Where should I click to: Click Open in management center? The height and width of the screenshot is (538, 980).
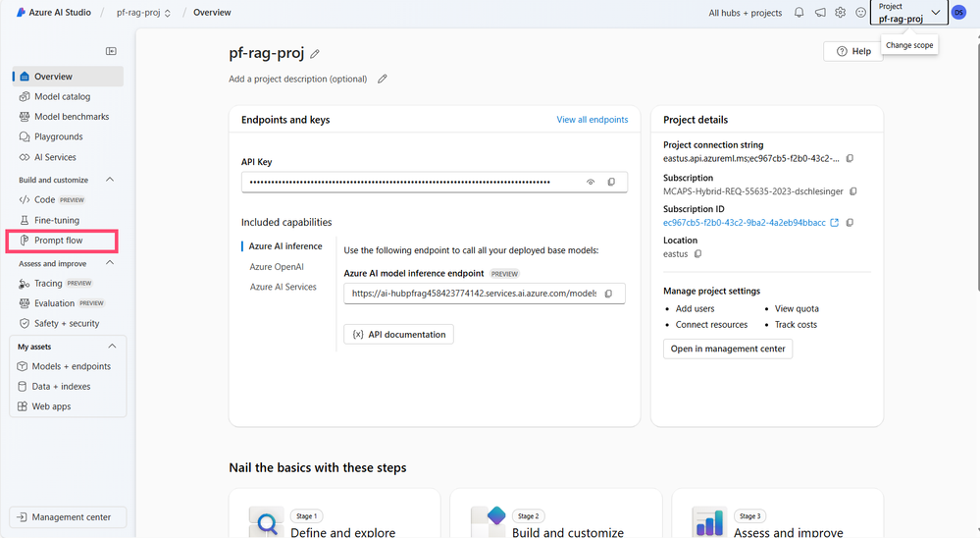pos(728,350)
